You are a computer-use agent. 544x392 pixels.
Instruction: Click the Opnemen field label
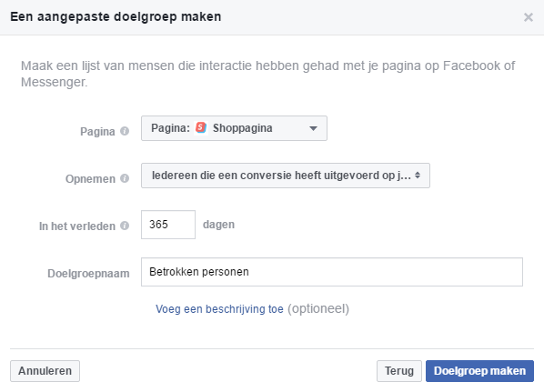[90, 179]
